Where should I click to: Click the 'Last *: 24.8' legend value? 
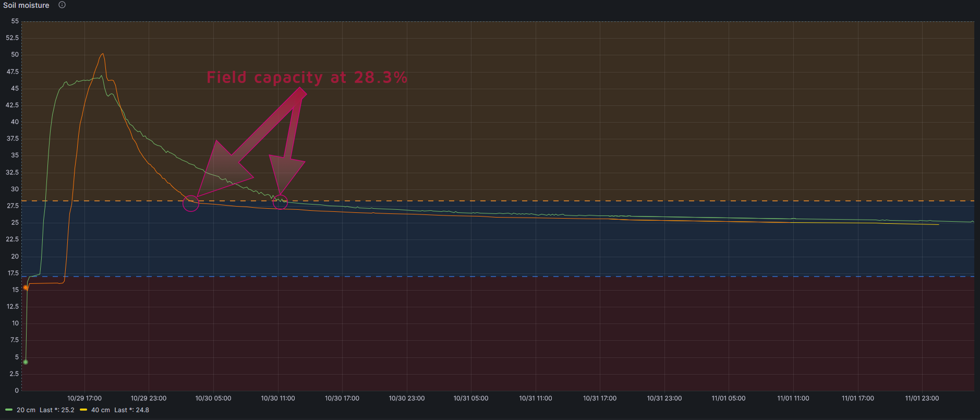click(x=131, y=410)
